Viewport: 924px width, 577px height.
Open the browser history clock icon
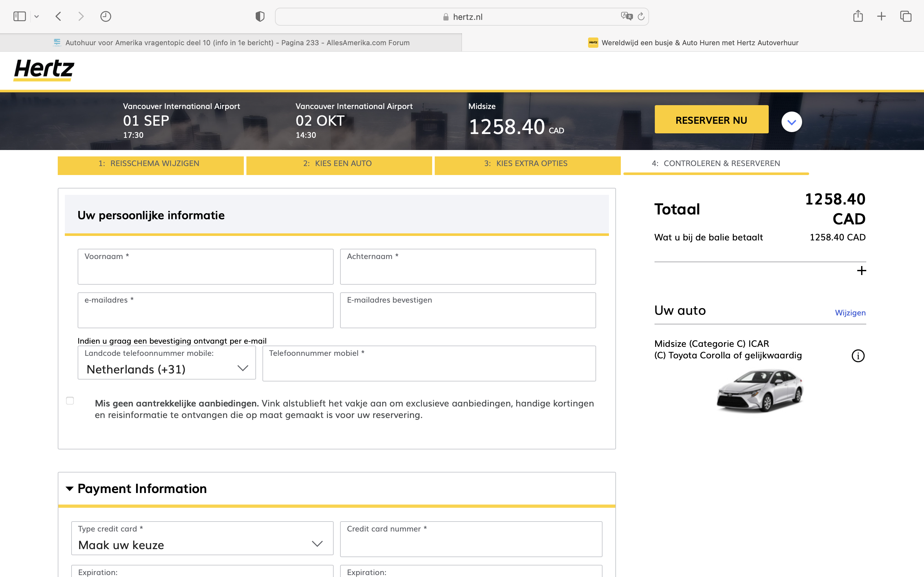click(x=106, y=16)
